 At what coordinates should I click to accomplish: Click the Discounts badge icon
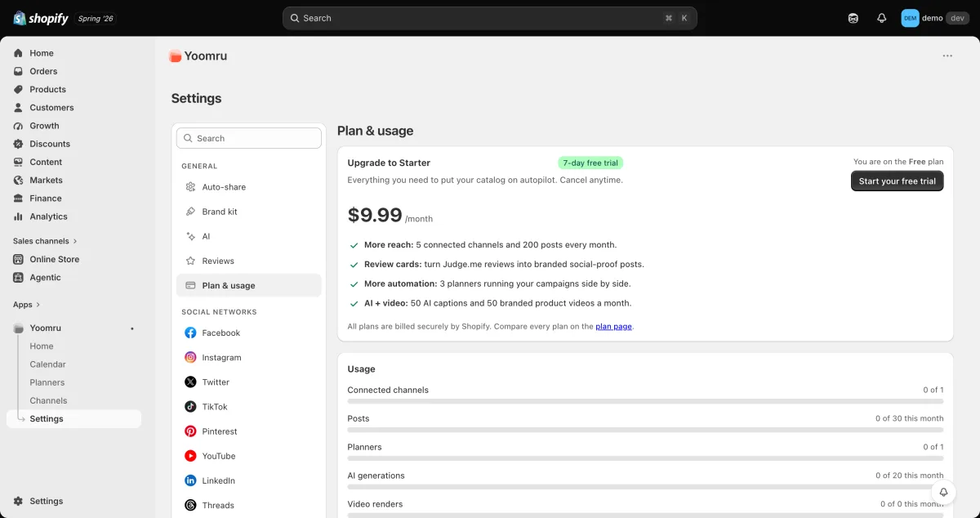[18, 144]
